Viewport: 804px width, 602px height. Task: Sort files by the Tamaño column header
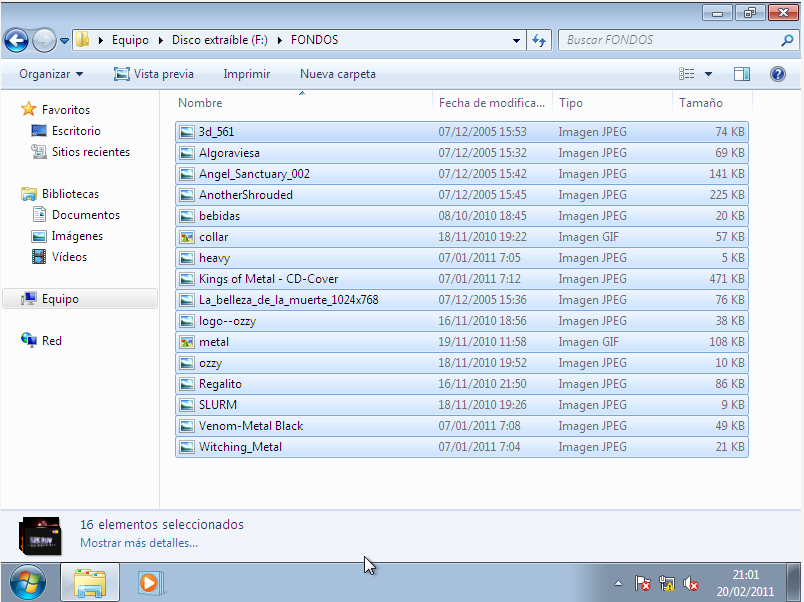700,103
